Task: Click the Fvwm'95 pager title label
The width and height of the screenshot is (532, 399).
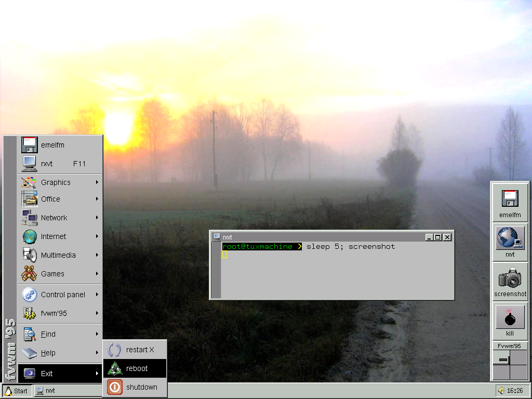Action: pyautogui.click(x=509, y=346)
